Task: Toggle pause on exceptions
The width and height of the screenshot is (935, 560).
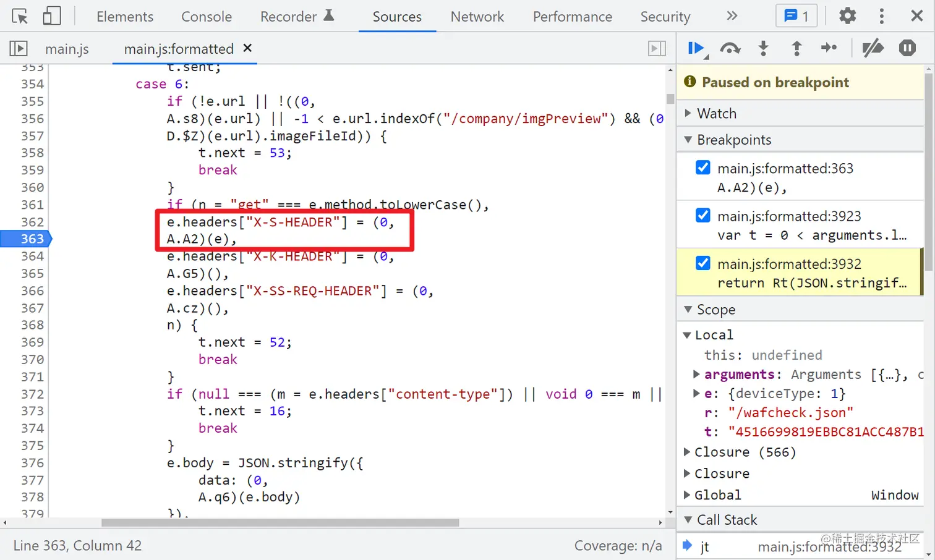Action: coord(907,48)
